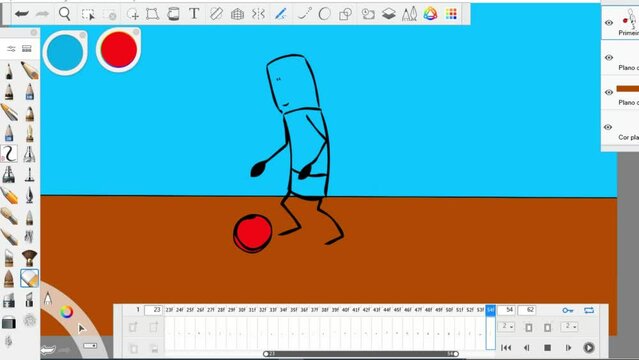Open the Brush Library icon
This screenshot has height=360, width=639.
[27, 49]
